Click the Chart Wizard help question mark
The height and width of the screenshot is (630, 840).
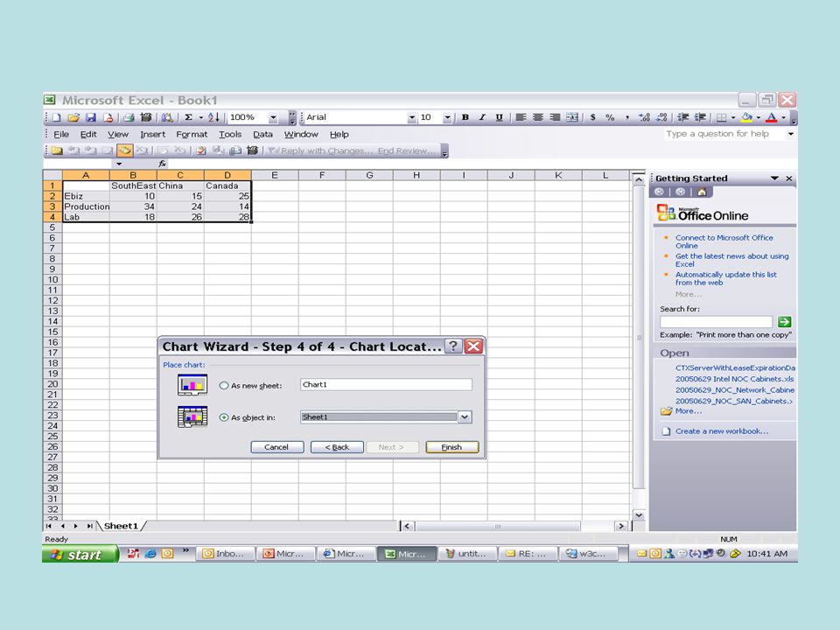(453, 346)
